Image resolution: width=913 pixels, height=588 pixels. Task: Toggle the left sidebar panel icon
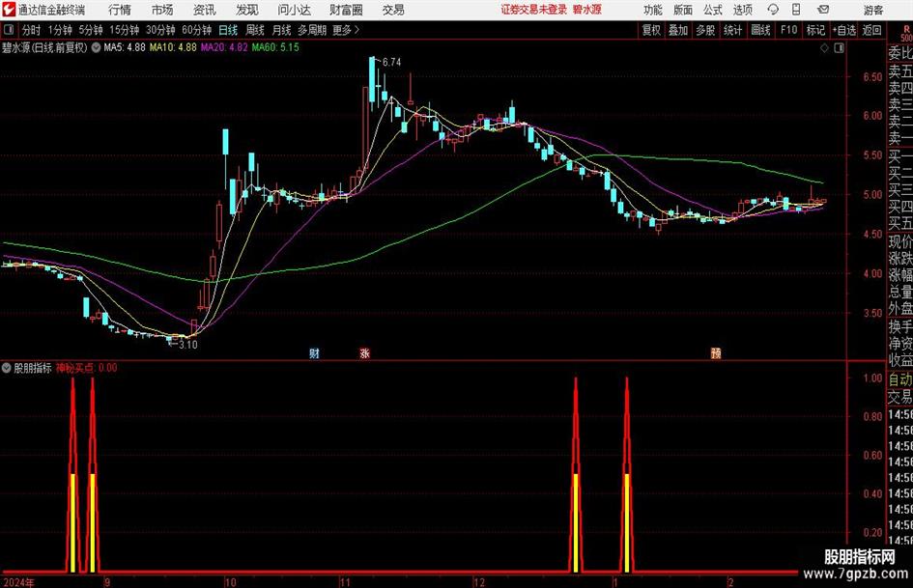9,30
